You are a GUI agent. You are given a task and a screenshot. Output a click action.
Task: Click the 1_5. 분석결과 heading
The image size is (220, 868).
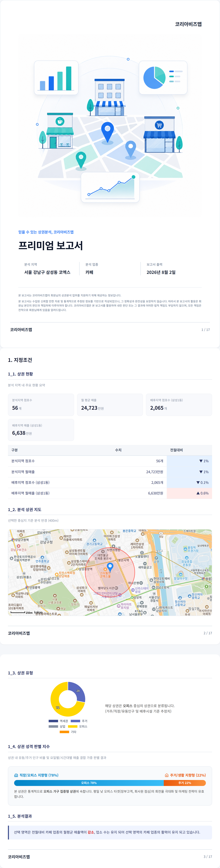click(x=20, y=816)
